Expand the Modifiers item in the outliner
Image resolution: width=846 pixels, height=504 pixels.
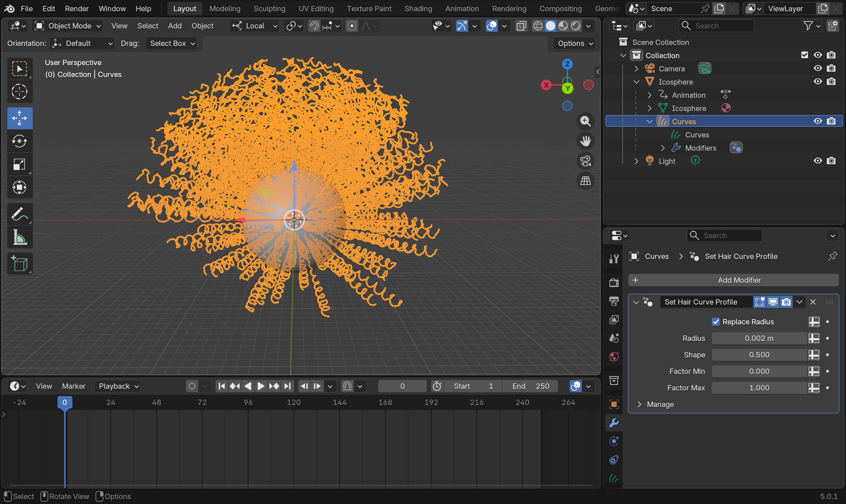pyautogui.click(x=663, y=148)
